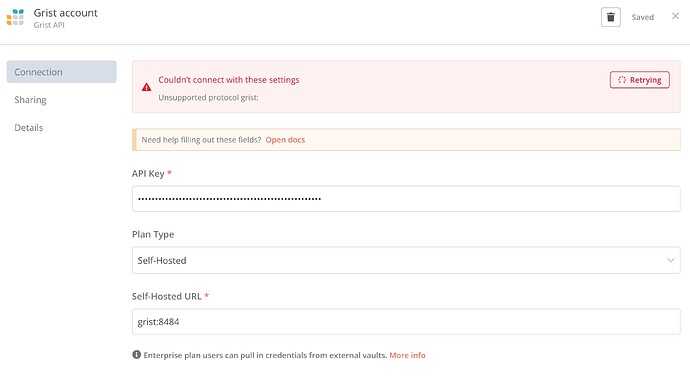Click the Self-Hosted URL input field
690x381 pixels.
click(406, 322)
